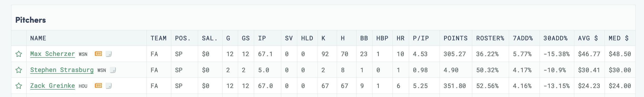Sort by the 7ADD% header
Viewport: 644px width, 97px height.
tap(523, 38)
